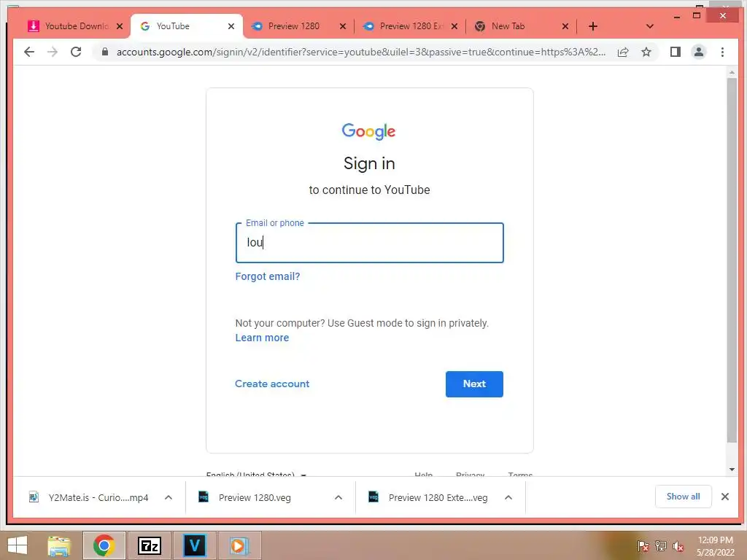Click the page vertical scrollbar

point(732,260)
